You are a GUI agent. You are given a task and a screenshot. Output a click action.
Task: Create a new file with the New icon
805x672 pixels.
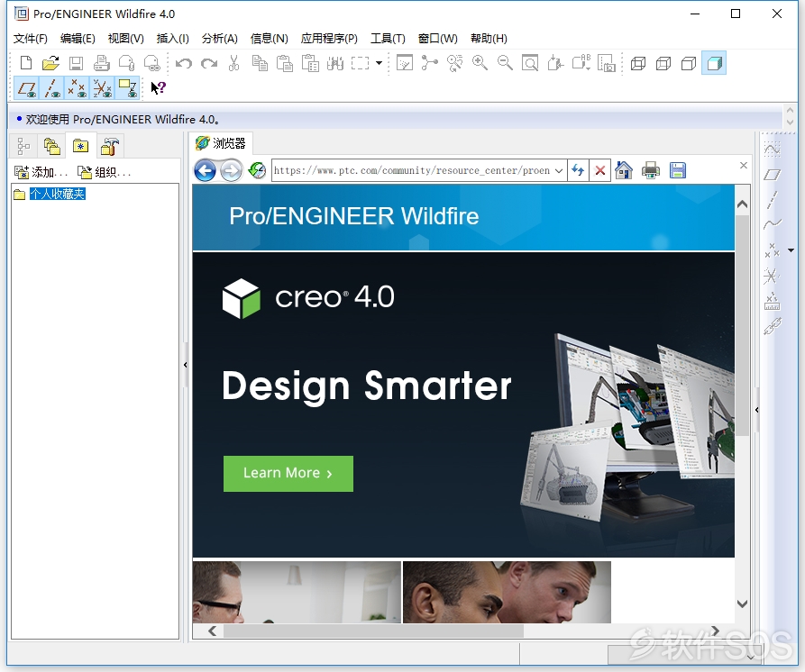(25, 63)
